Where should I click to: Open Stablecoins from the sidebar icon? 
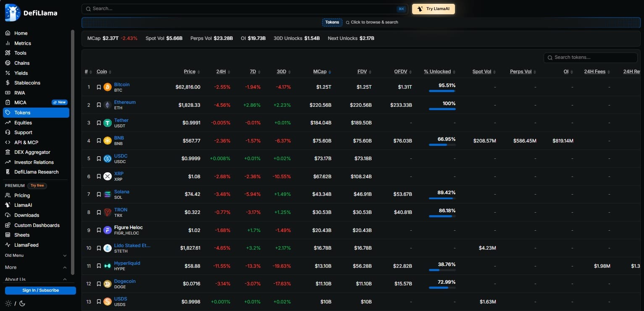point(8,83)
